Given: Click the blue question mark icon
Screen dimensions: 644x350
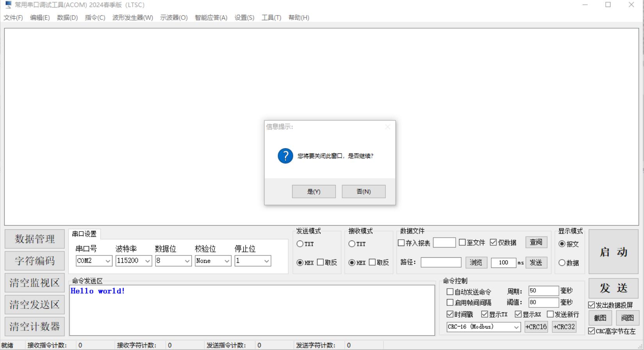Looking at the screenshot, I should pos(285,156).
